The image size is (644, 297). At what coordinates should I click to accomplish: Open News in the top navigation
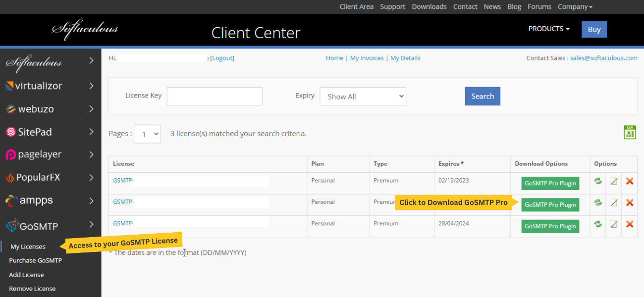(492, 7)
